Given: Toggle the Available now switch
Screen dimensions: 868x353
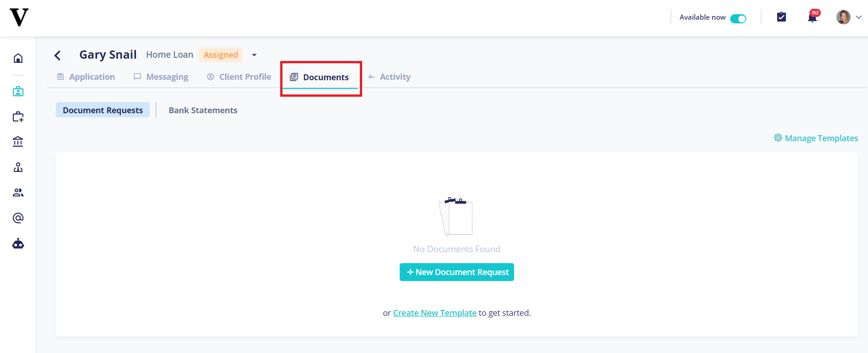Looking at the screenshot, I should (x=738, y=18).
